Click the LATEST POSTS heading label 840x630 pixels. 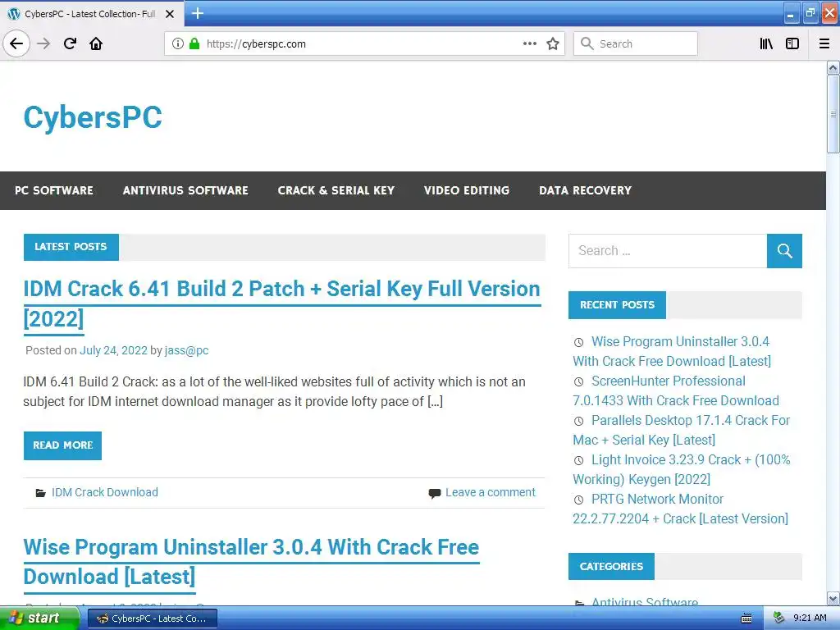pyautogui.click(x=71, y=247)
